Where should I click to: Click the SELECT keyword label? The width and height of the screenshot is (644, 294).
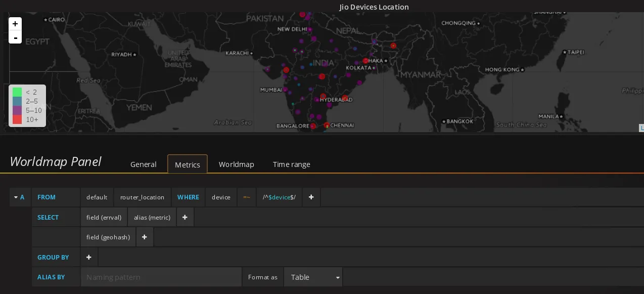[x=48, y=217]
